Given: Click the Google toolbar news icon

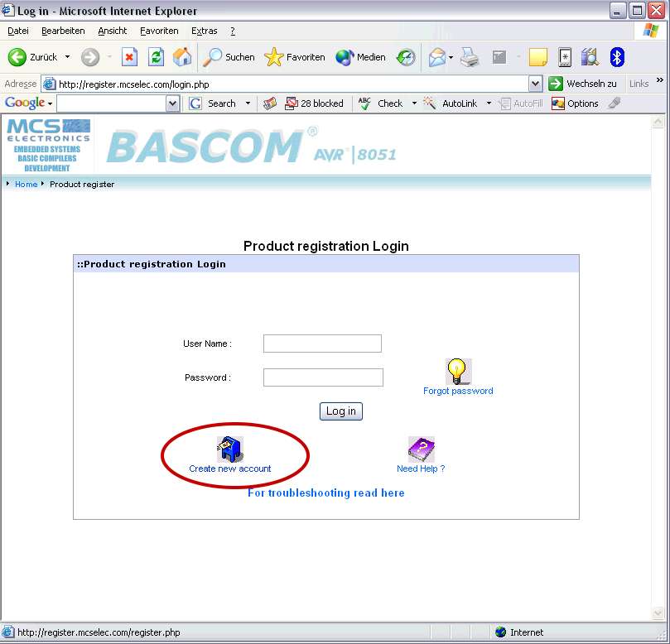Looking at the screenshot, I should [270, 103].
